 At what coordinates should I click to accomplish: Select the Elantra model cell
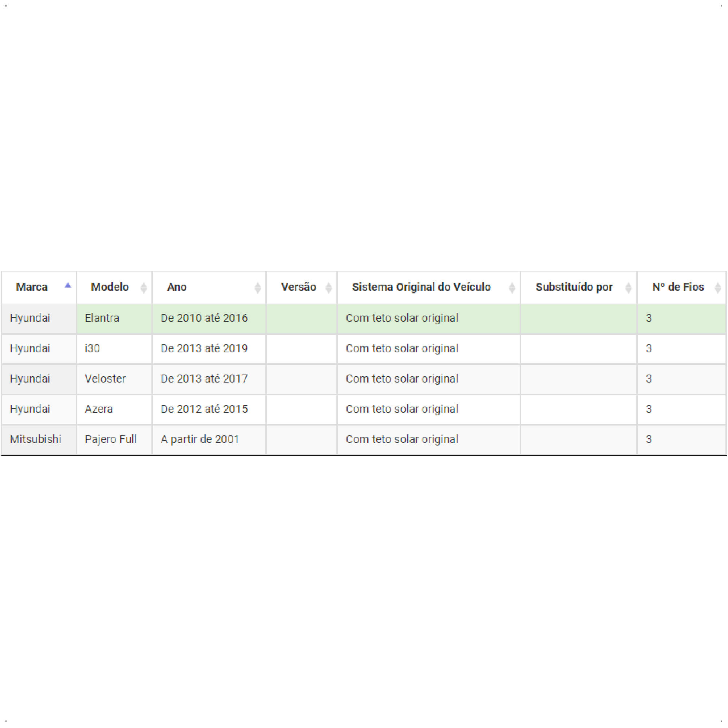[x=115, y=318]
